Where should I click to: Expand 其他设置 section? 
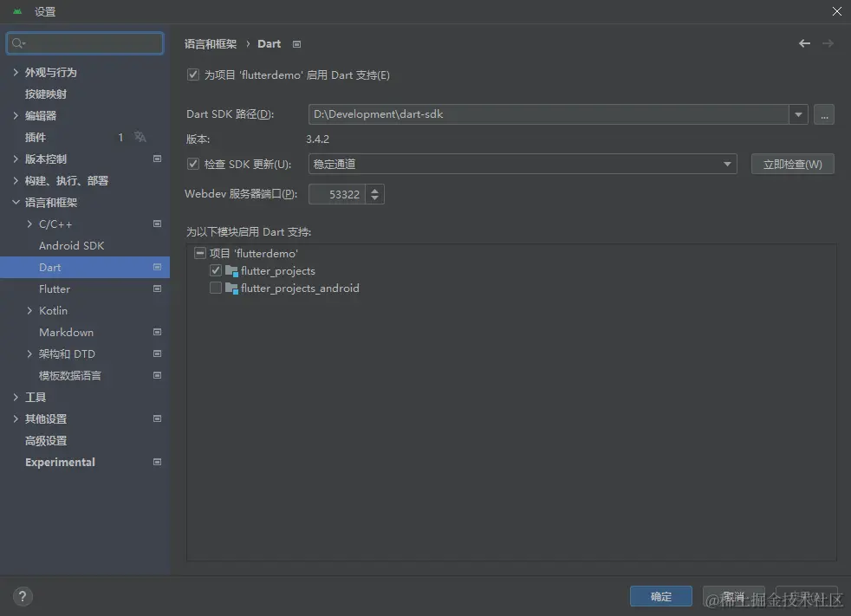tap(16, 419)
